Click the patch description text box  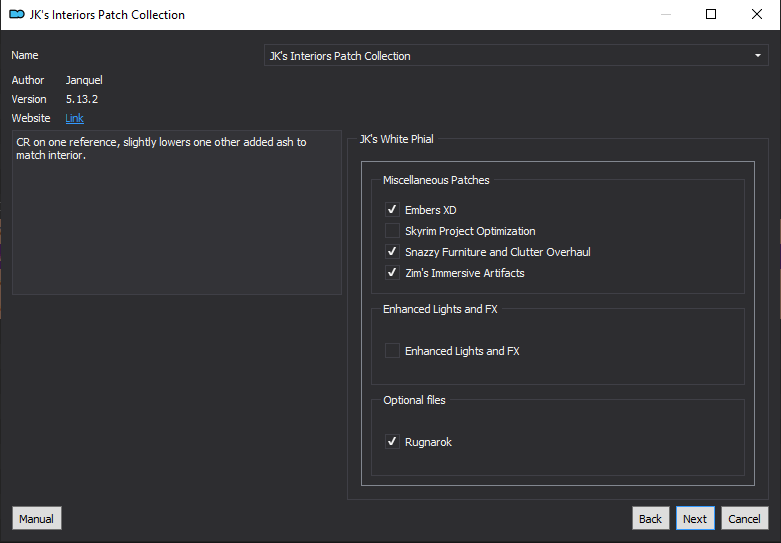click(177, 213)
